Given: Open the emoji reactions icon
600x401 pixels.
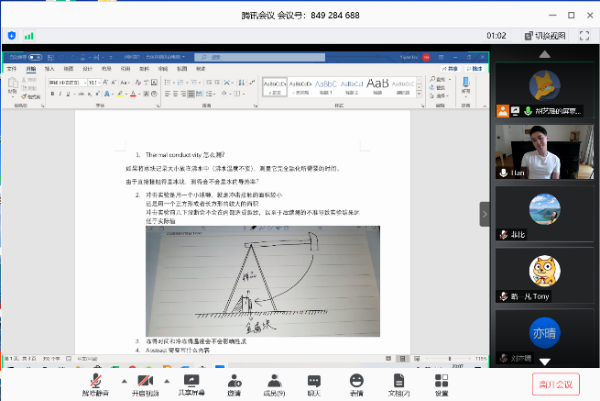Looking at the screenshot, I should point(356,381).
